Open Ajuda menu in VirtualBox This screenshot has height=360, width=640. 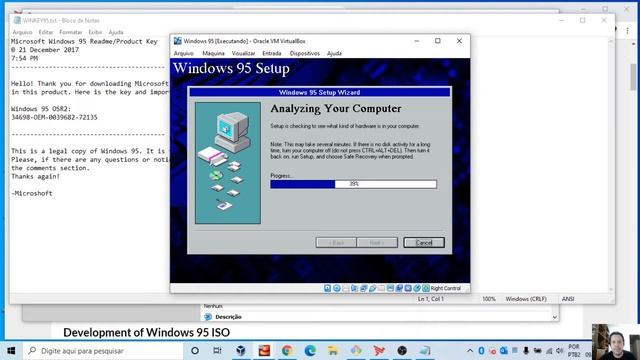334,53
